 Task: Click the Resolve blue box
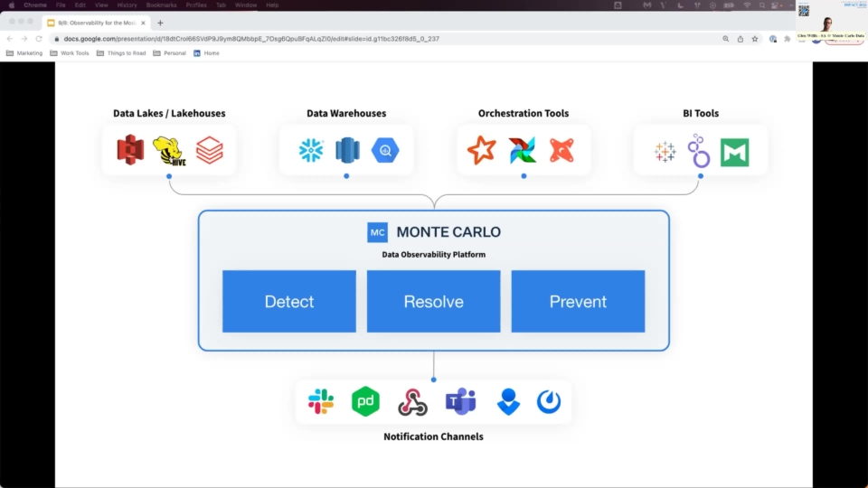coord(433,302)
